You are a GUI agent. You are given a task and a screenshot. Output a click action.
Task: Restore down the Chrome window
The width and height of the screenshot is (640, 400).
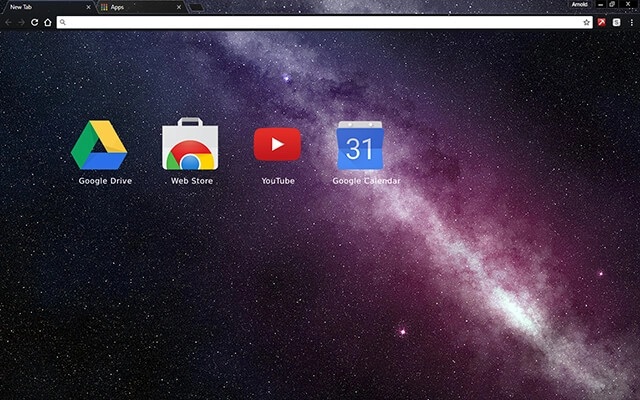click(612, 4)
